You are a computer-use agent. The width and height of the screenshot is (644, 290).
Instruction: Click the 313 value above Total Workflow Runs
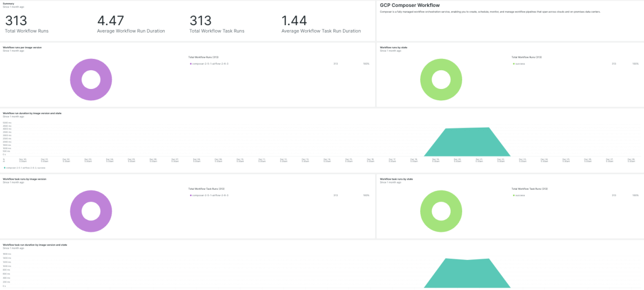[x=16, y=21]
